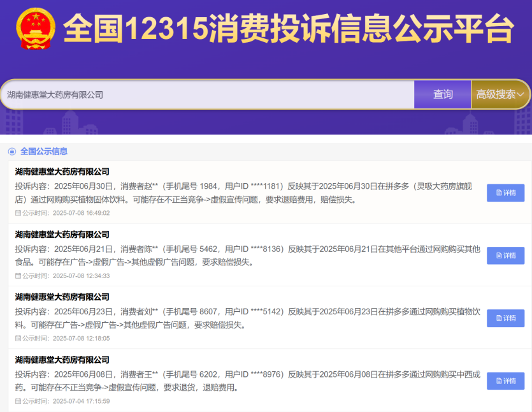Click calendar icon next to 2025-07-04 17:15:59
The height and width of the screenshot is (412, 532).
18,401
